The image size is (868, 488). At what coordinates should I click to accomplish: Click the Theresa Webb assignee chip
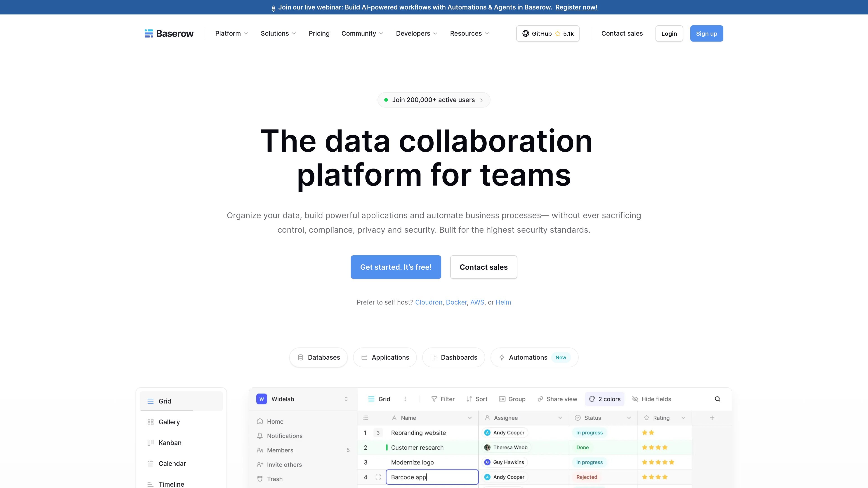(506, 447)
